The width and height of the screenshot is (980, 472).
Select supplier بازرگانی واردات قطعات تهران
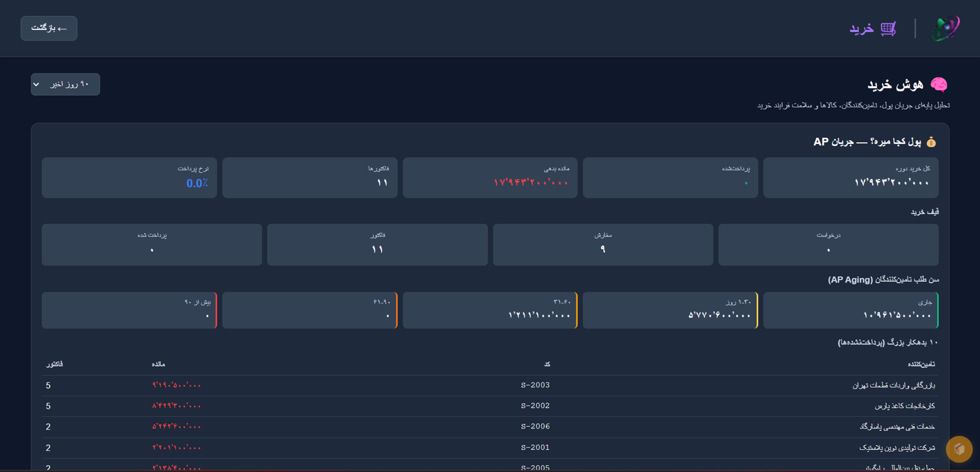point(894,386)
